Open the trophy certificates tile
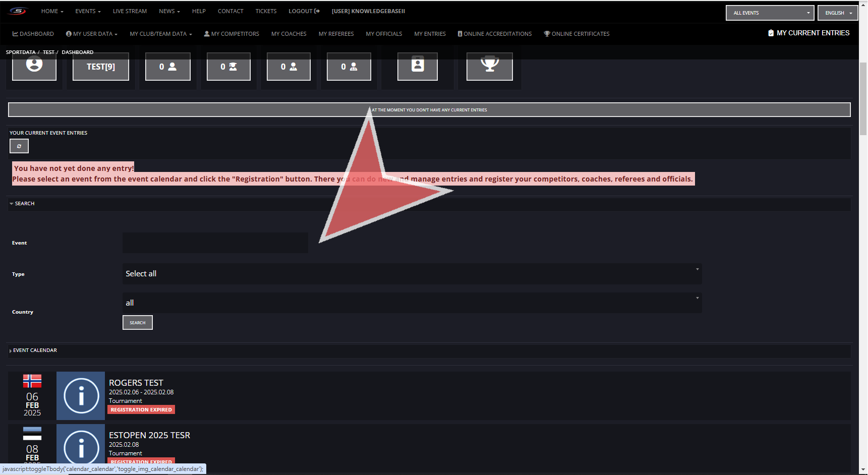The height and width of the screenshot is (475, 868). coord(489,66)
